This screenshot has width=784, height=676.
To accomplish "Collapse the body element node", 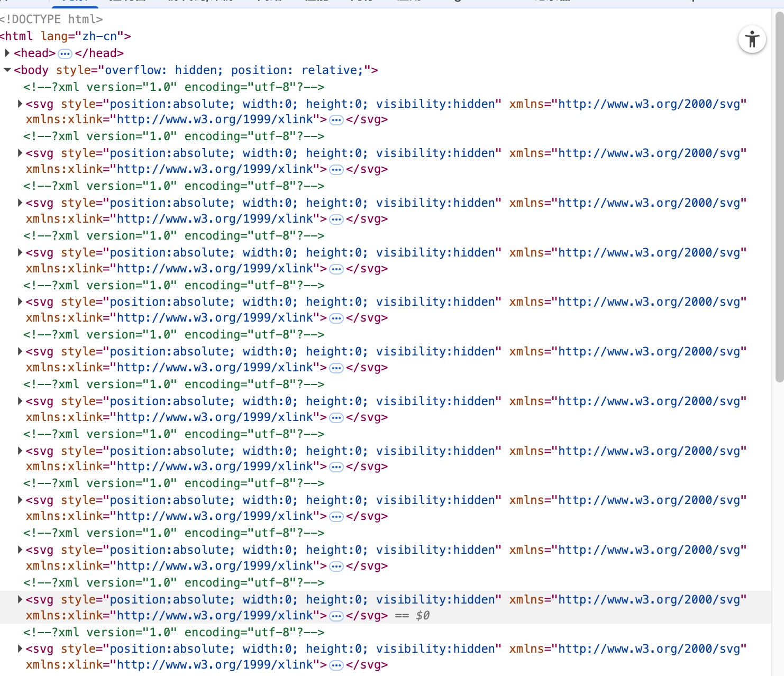I will point(7,70).
